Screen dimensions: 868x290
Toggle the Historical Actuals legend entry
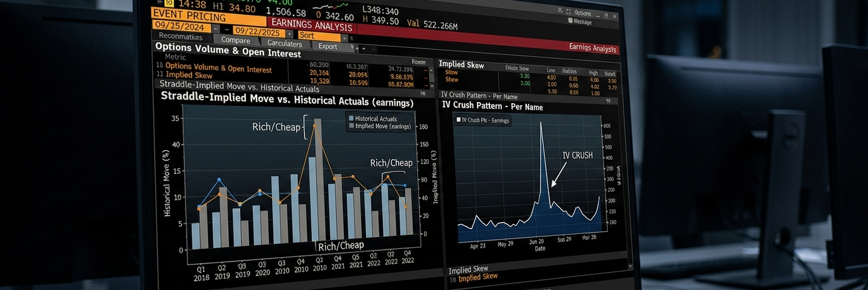[x=372, y=119]
